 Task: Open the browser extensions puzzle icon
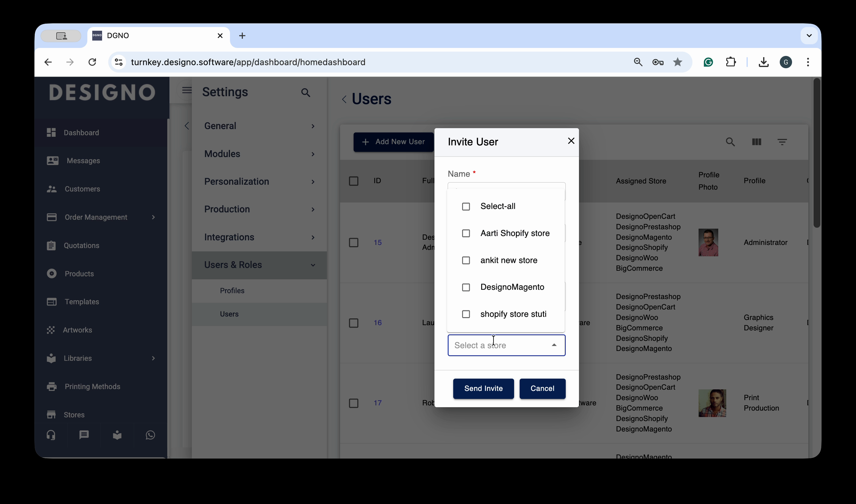pos(731,62)
